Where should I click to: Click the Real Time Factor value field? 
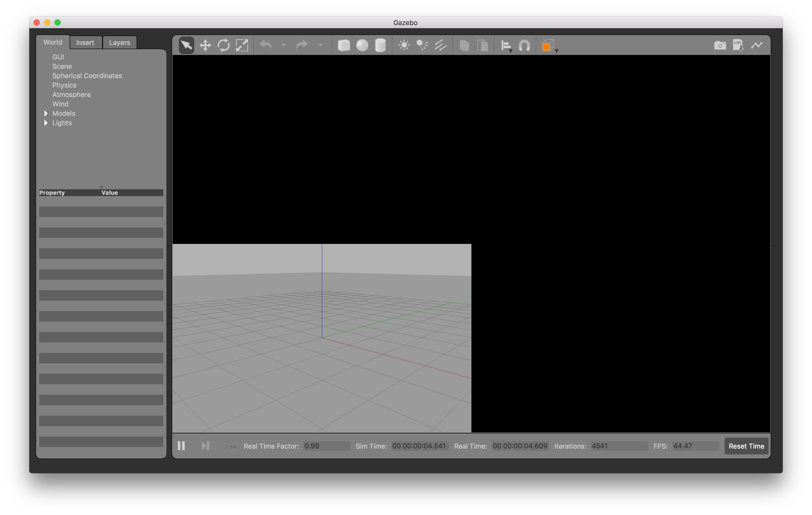(x=326, y=446)
